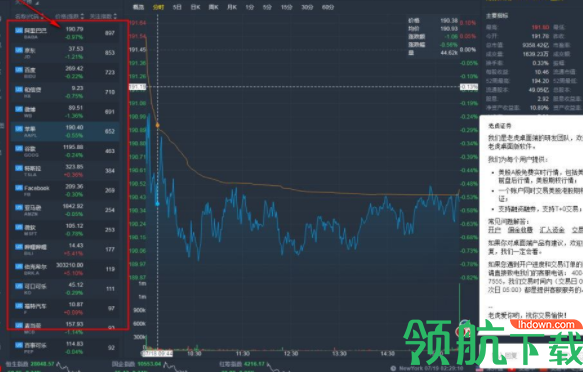Select the 百度 BIDU stock row
Viewport: 583px width, 372px height.
coord(65,72)
